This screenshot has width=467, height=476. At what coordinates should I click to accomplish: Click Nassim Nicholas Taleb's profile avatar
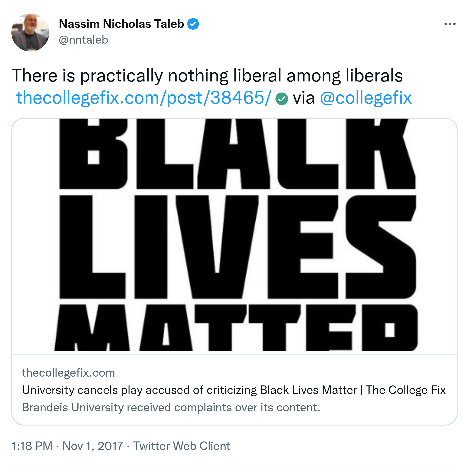click(30, 32)
